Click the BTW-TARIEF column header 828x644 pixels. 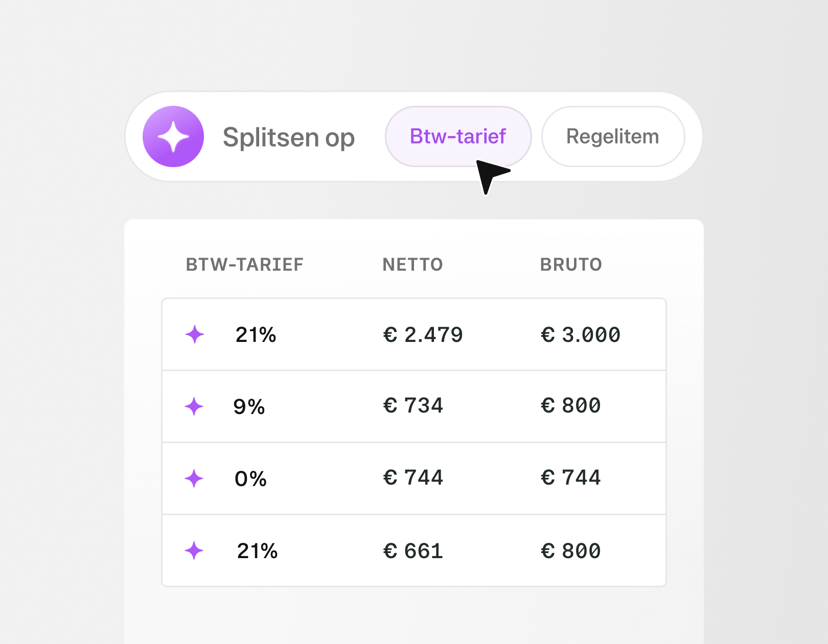click(x=244, y=265)
